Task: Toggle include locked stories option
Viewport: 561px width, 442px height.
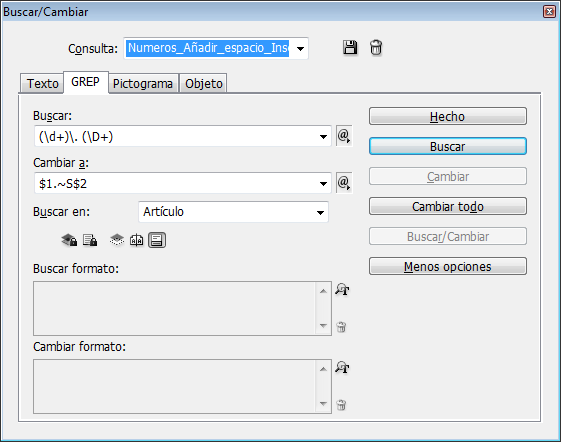Action: pyautogui.click(x=90, y=240)
